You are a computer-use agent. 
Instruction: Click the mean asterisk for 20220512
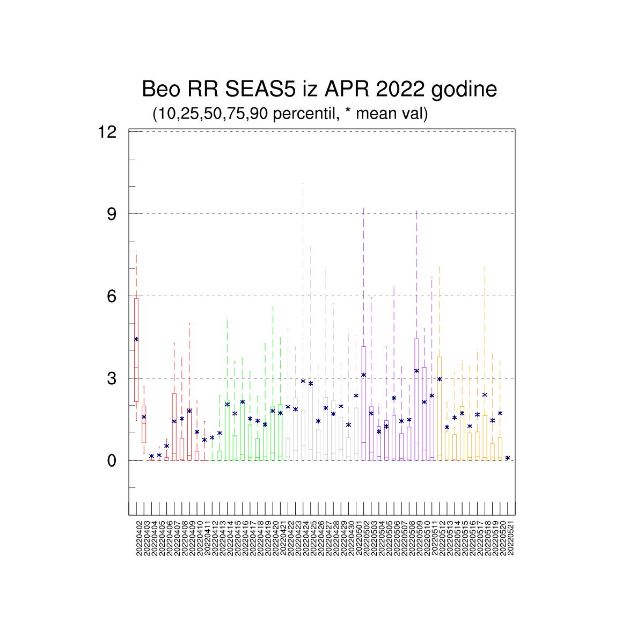440,379
